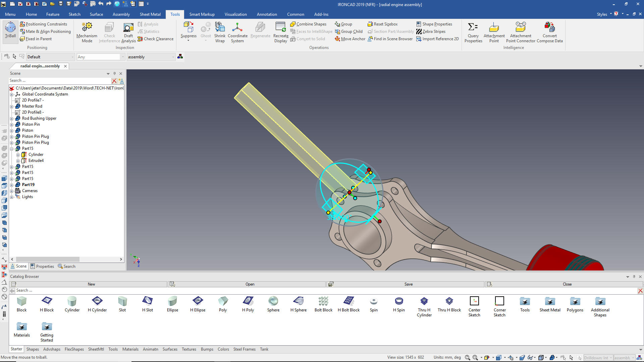Screen dimensions: 644x362
Task: Click the Recreate Display icon
Action: (280, 32)
